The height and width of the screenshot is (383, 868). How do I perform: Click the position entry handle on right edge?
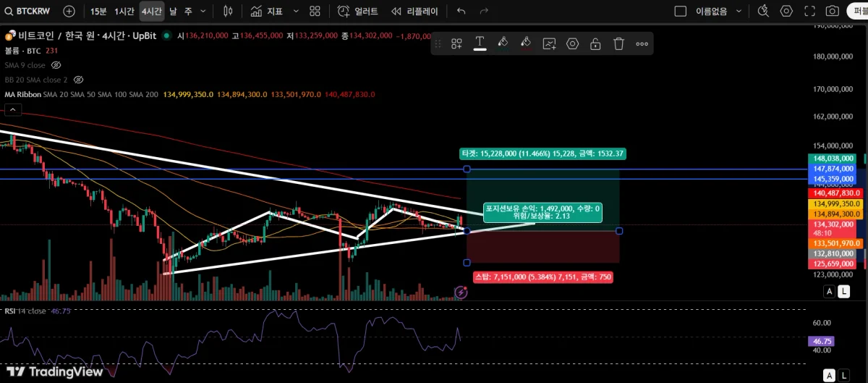point(619,231)
